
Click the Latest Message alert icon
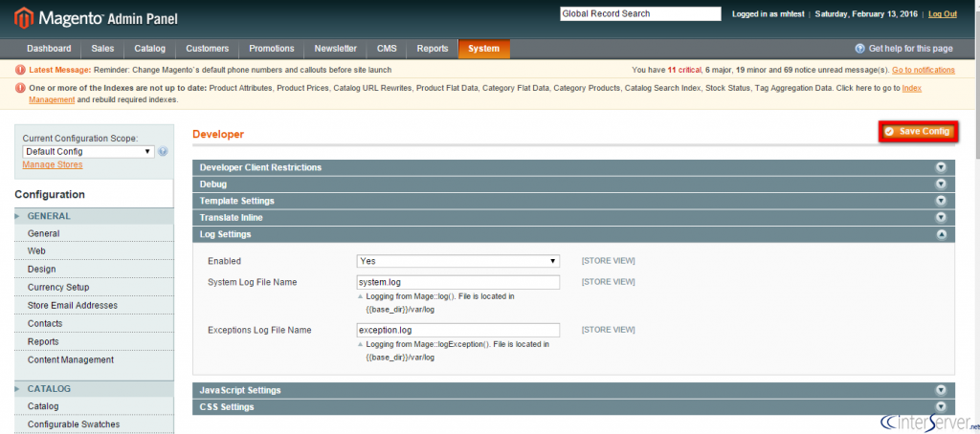(20, 70)
